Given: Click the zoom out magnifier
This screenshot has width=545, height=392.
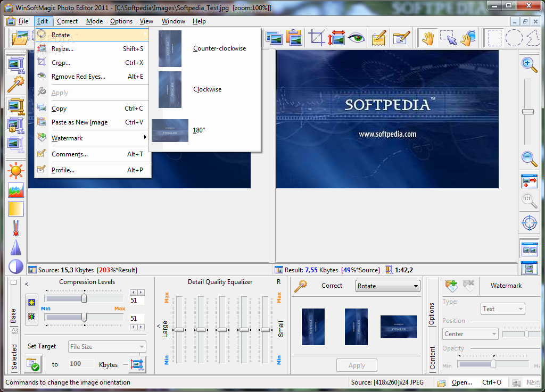Looking at the screenshot, I should tap(529, 159).
